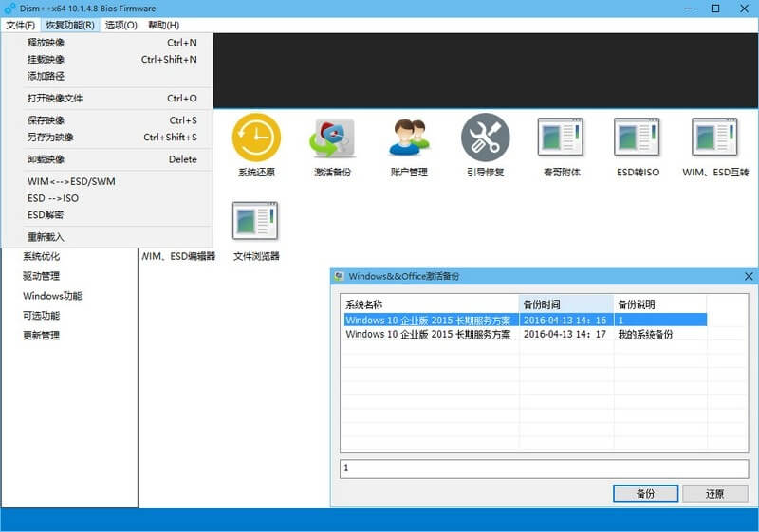Click the 还原 button
This screenshot has width=759, height=532.
tap(714, 494)
